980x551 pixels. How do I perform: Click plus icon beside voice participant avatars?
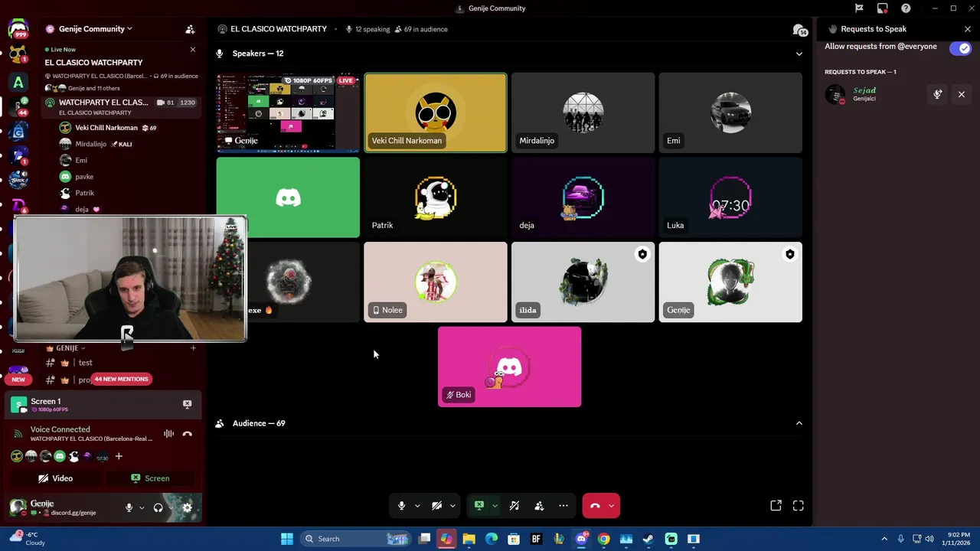pyautogui.click(x=119, y=456)
